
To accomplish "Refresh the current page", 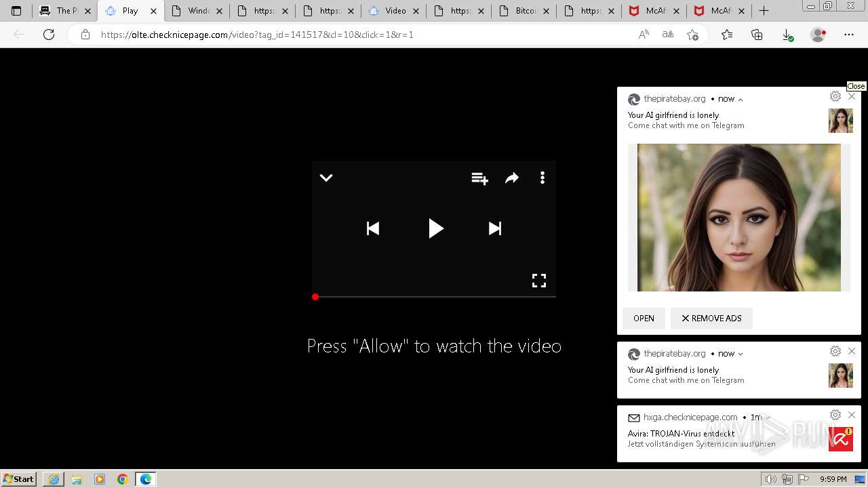I will (x=49, y=35).
